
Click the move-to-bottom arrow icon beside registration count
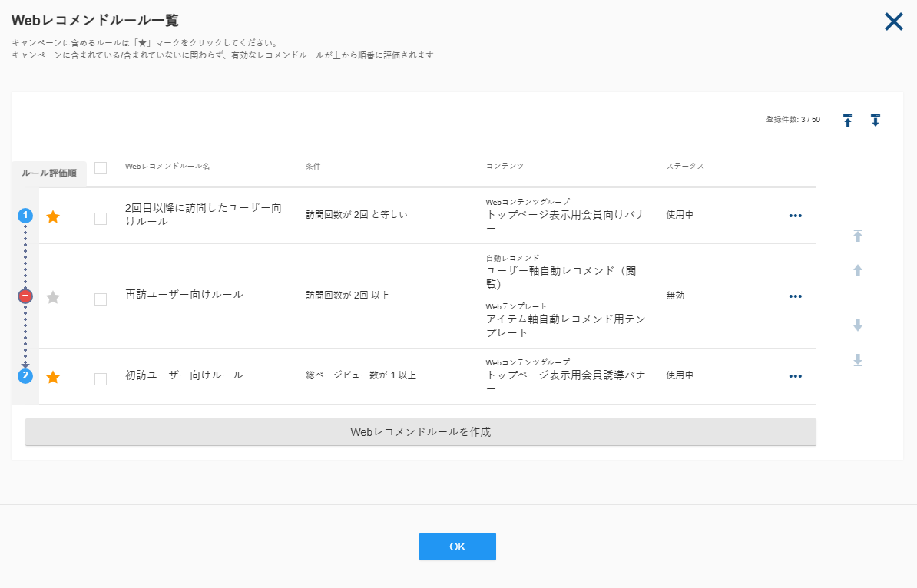tap(875, 121)
